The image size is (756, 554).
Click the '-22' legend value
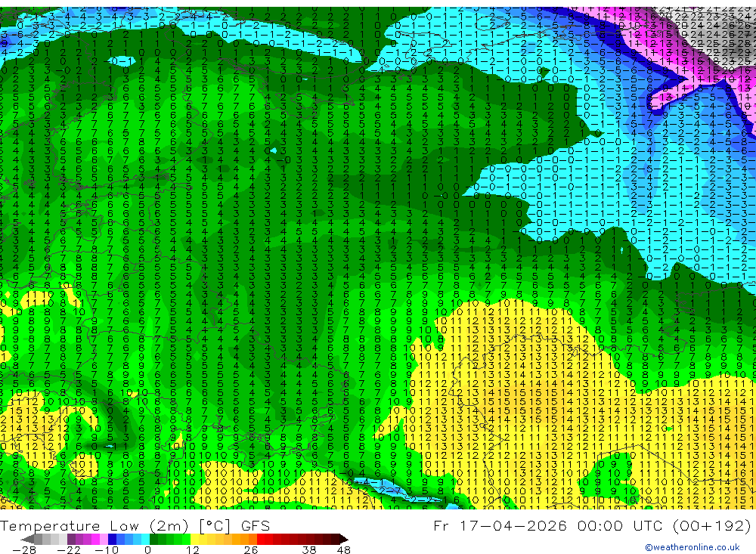(x=69, y=550)
